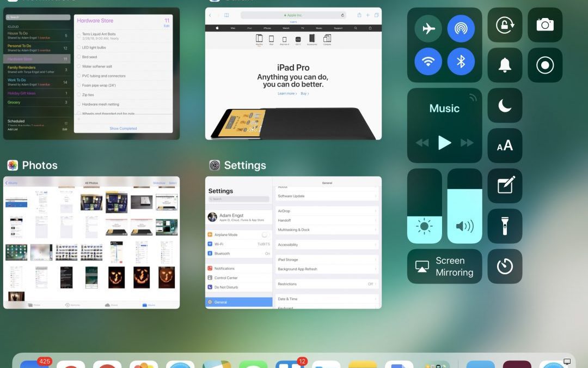This screenshot has width=588, height=368.
Task: Click Learn more link in Safari
Action: [x=287, y=94]
